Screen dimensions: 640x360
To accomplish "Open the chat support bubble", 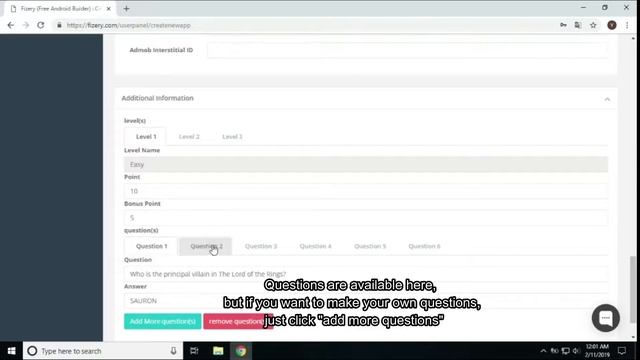I will (x=606, y=318).
